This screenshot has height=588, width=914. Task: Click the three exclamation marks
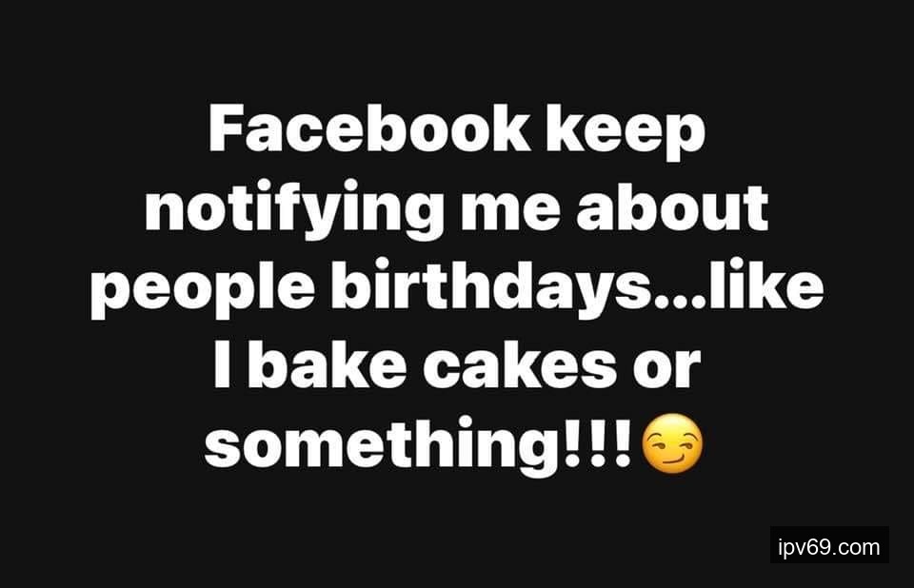pyautogui.click(x=598, y=443)
